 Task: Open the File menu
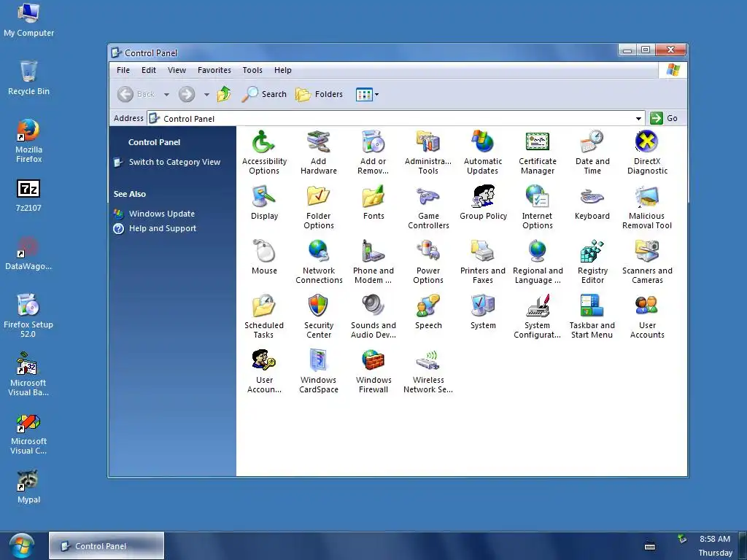point(123,70)
